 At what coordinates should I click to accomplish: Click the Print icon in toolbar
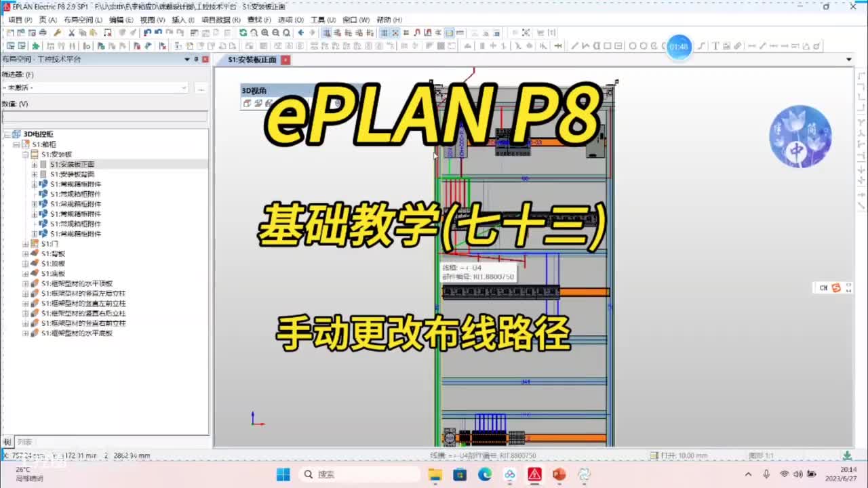(42, 32)
